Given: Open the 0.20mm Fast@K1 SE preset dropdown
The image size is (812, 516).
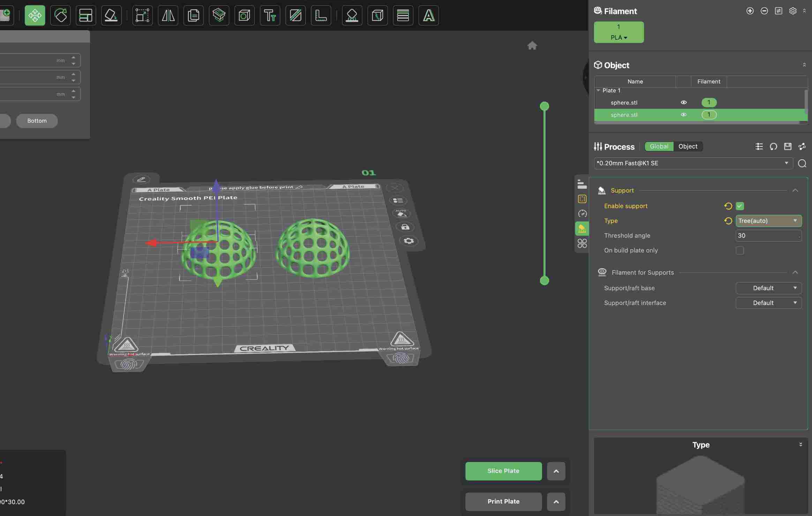Looking at the screenshot, I should point(693,163).
